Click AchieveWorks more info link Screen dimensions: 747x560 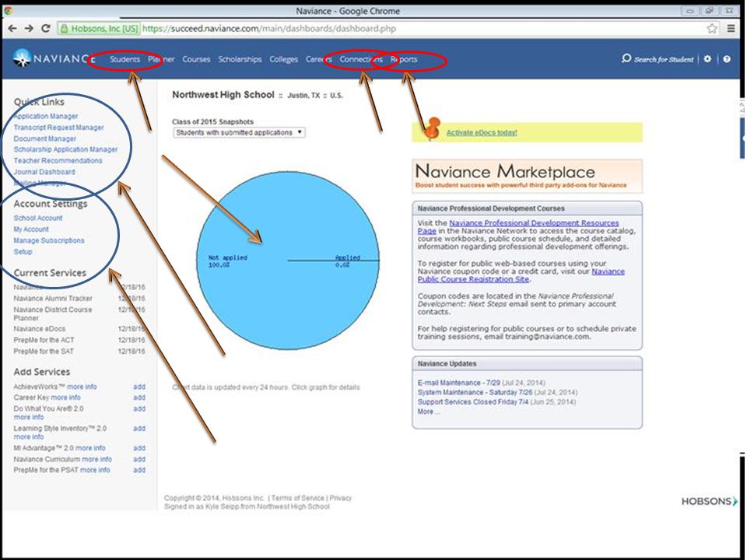(82, 387)
